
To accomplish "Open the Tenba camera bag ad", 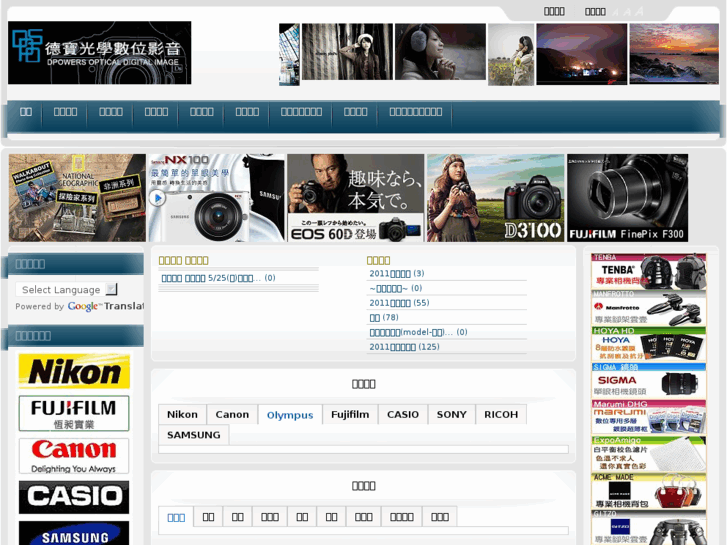I will coord(649,271).
